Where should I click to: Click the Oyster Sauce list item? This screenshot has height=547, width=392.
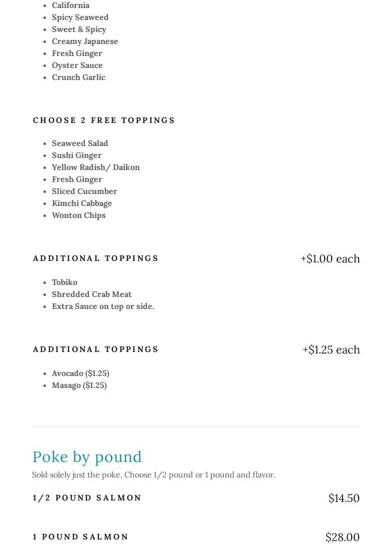tap(77, 65)
